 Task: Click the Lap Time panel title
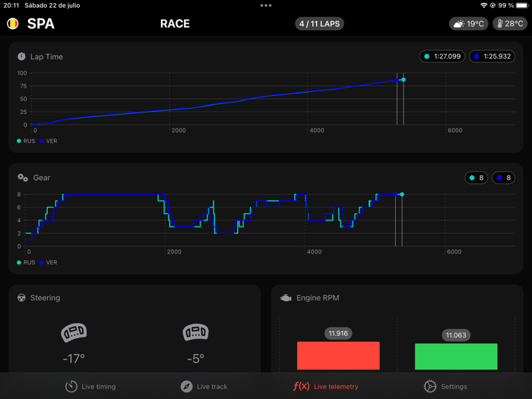[46, 57]
